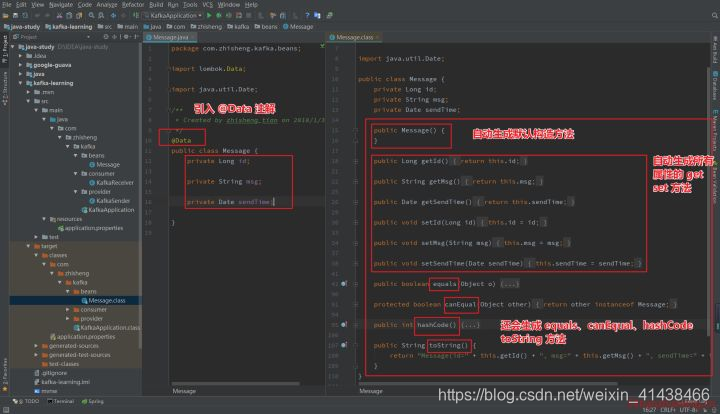Viewport: 720px width, 414px height.
Task: Click the Cut scissors toolbar icon
Action: click(x=59, y=16)
